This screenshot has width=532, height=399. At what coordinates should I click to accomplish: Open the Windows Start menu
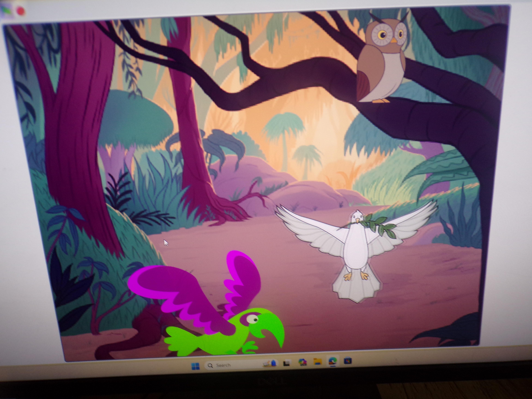point(195,366)
